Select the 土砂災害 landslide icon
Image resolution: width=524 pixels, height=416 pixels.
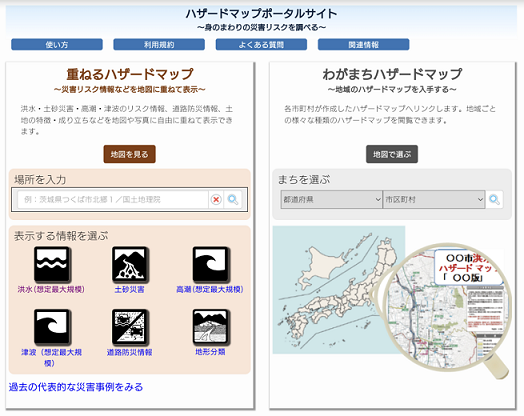(x=130, y=265)
